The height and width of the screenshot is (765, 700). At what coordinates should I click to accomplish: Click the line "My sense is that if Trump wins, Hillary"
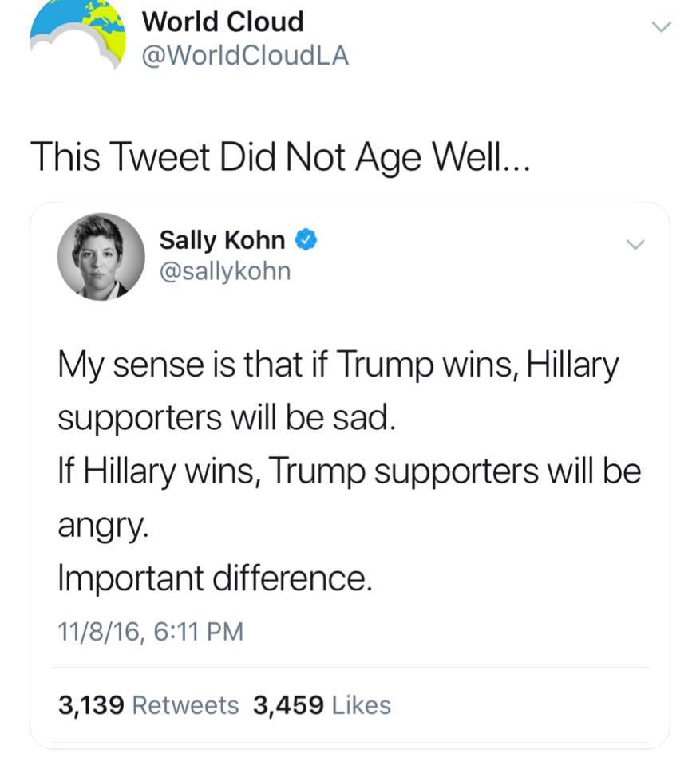coord(338,366)
